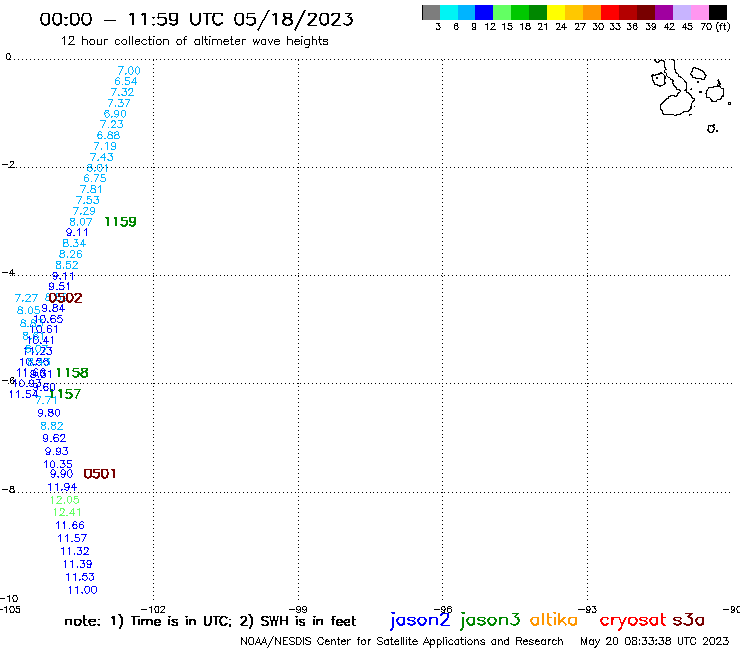Select the 7.81 wave height value
Viewport: 740px width, 650px height.
91,189
